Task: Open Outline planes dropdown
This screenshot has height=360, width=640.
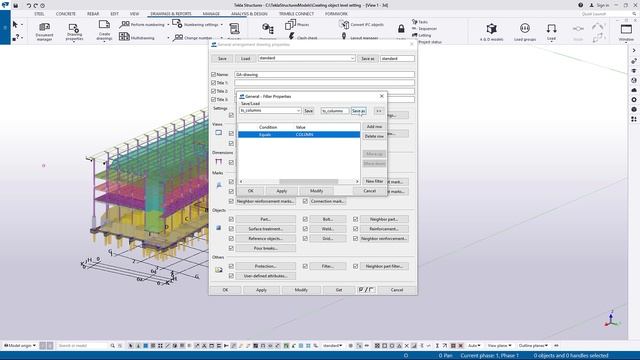Action: (x=533, y=346)
